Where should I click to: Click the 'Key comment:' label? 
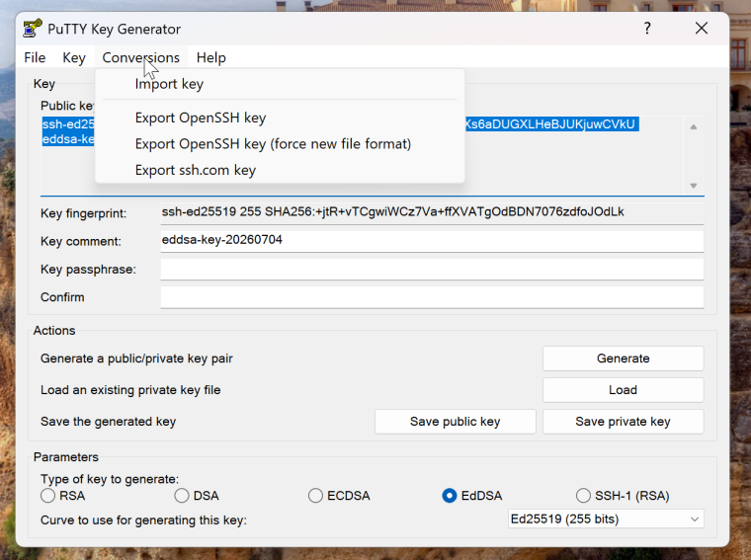point(81,242)
